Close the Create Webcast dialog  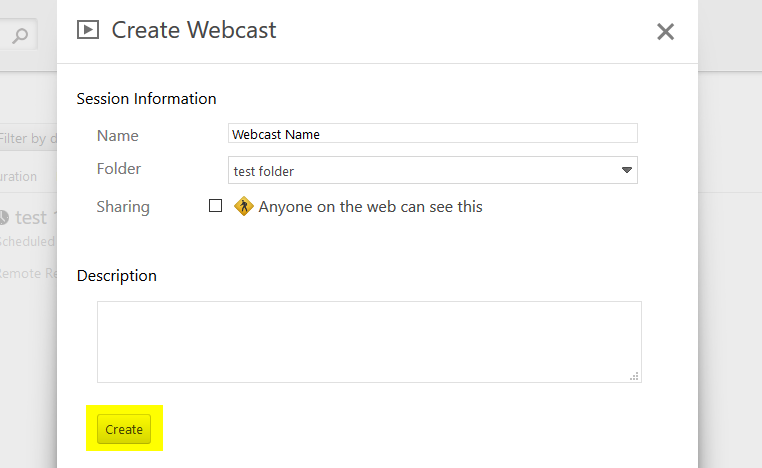tap(665, 32)
